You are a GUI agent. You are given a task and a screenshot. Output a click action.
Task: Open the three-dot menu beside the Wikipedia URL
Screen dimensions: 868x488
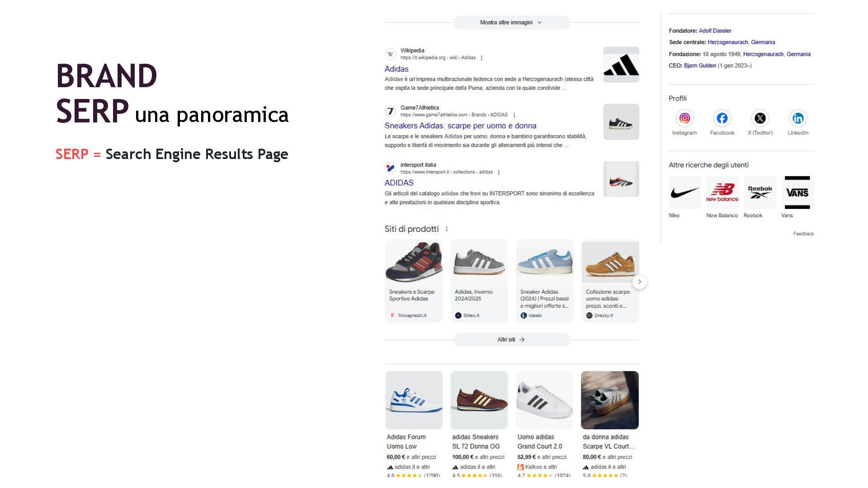click(481, 58)
